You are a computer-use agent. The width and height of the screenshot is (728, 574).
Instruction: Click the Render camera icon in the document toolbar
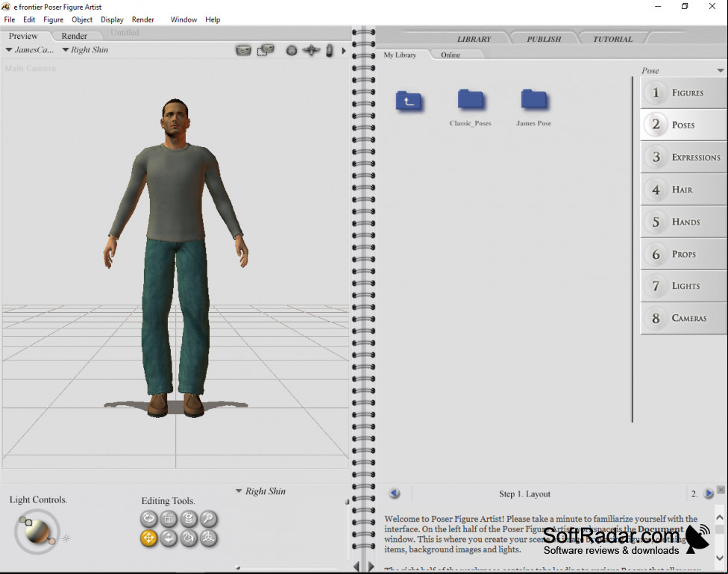tap(243, 50)
